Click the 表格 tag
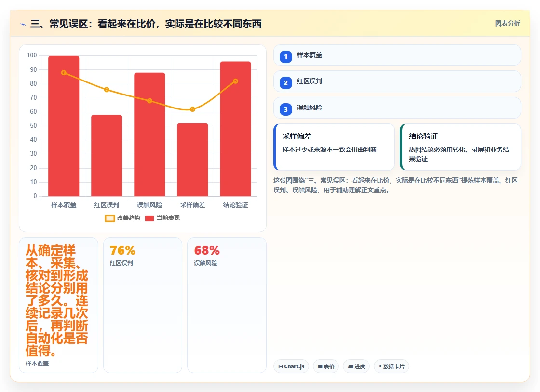Viewport: 540px width, 392px height. [x=326, y=366]
